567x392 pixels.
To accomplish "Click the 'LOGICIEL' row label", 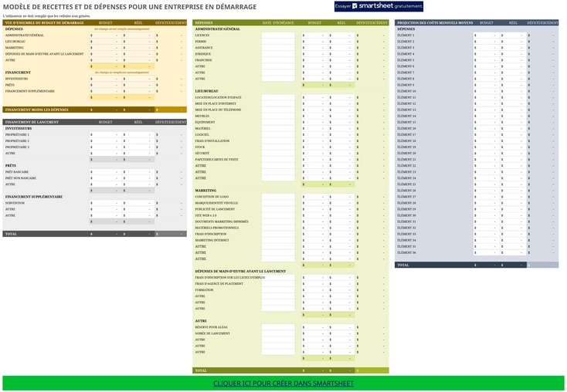I will [x=202, y=135].
